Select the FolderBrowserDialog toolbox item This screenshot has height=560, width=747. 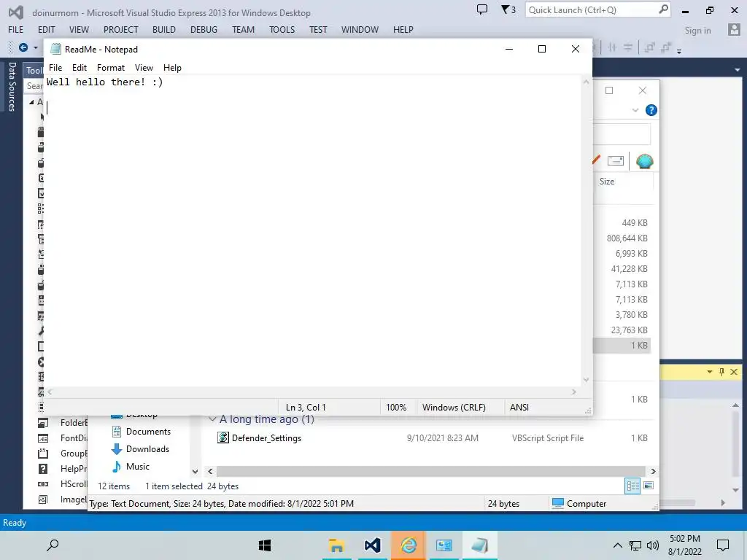pyautogui.click(x=63, y=422)
